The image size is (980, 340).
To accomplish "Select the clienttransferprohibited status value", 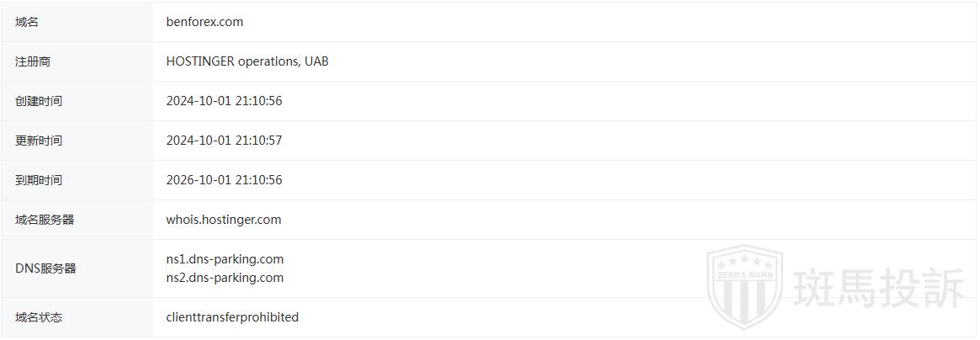I will coord(232,317).
